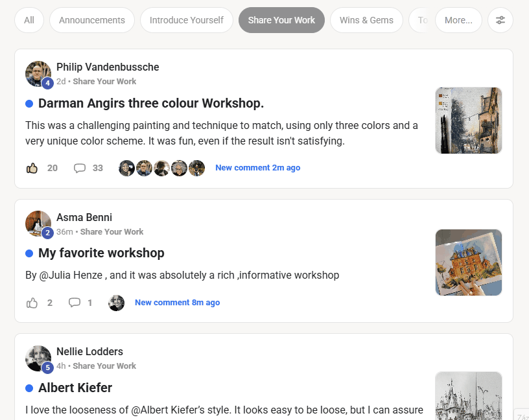This screenshot has height=420, width=529.
Task: Click Asma Benni's profile avatar
Action: tap(38, 224)
